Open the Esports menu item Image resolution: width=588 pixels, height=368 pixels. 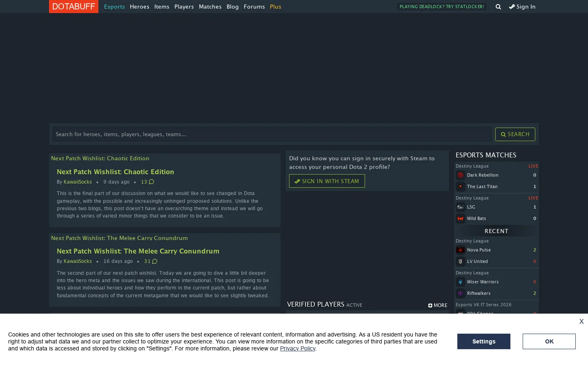(114, 7)
